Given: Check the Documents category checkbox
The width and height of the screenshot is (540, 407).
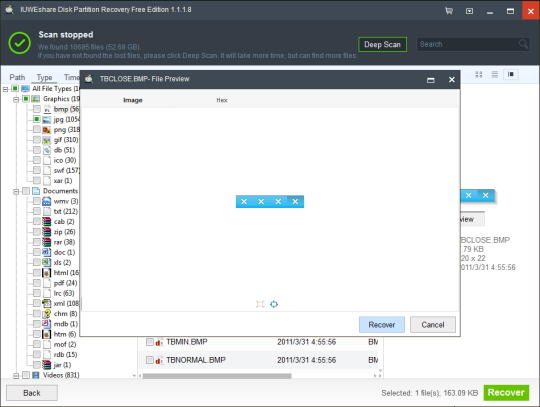Looking at the screenshot, I should (26, 191).
